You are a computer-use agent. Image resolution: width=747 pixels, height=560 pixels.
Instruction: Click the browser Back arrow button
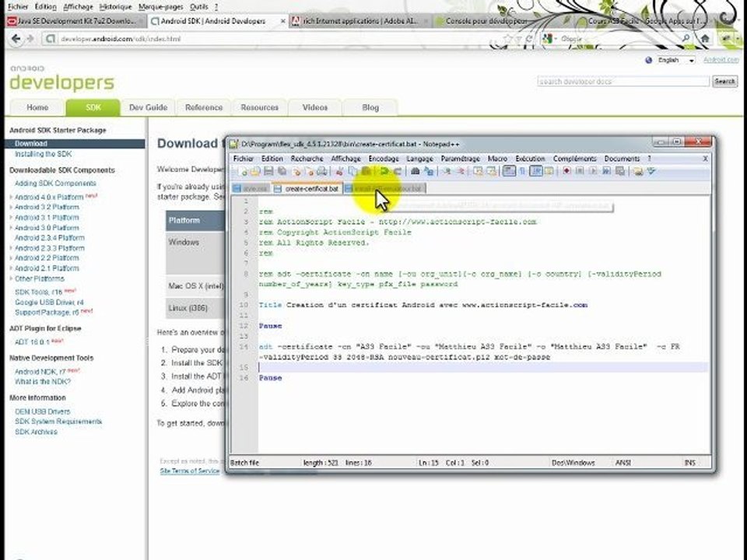(x=16, y=39)
